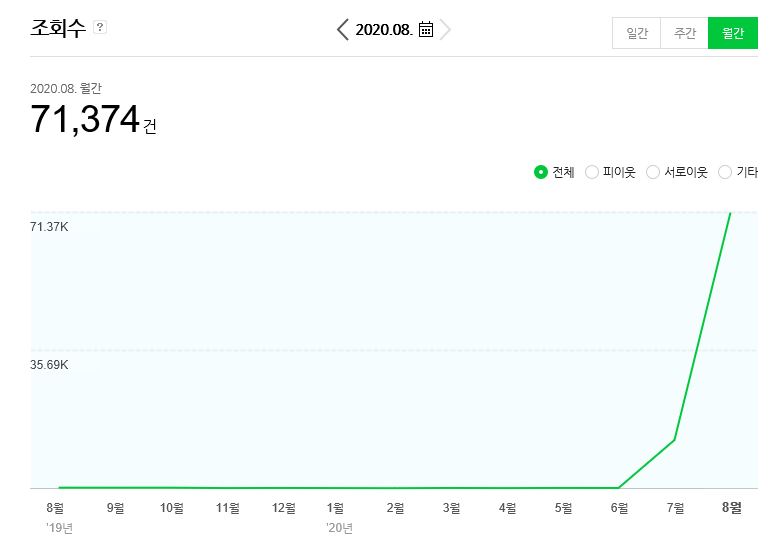Image resolution: width=780 pixels, height=547 pixels.
Task: Go to previous month with left chevron
Action: (343, 29)
